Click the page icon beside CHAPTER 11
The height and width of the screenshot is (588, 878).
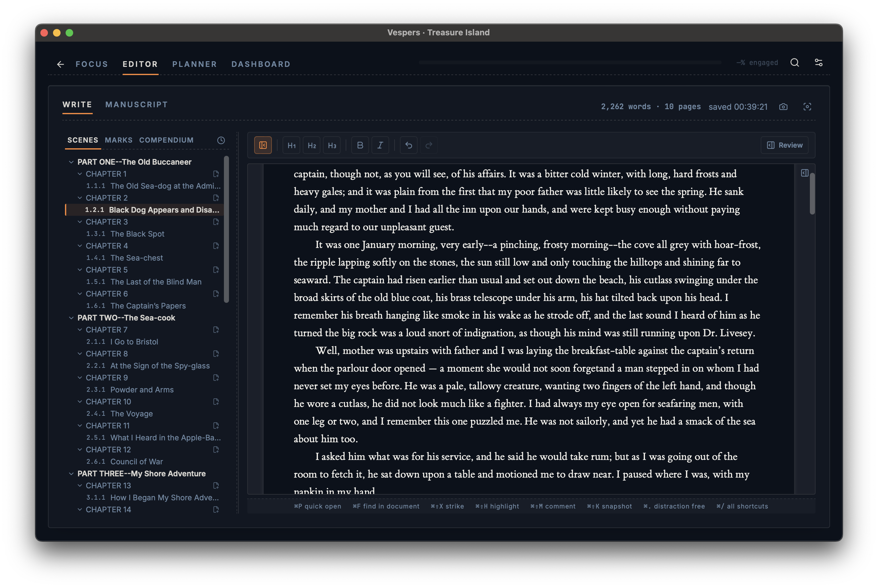[x=216, y=426]
